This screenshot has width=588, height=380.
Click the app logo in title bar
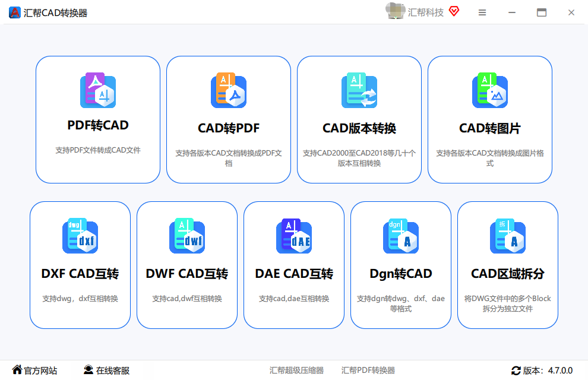(15, 12)
